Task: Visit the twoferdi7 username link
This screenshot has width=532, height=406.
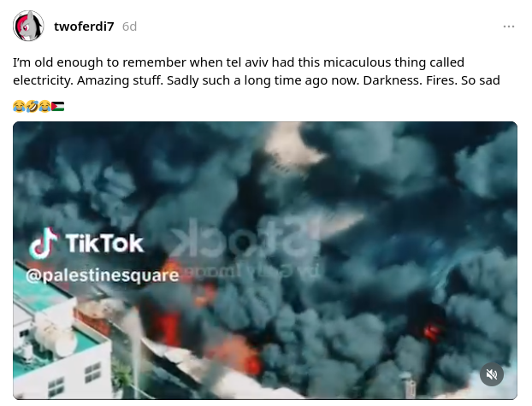Action: click(x=84, y=26)
